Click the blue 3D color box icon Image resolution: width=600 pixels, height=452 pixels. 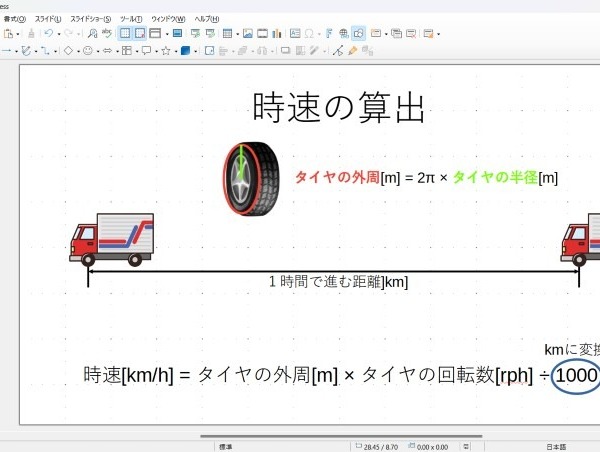(x=185, y=51)
